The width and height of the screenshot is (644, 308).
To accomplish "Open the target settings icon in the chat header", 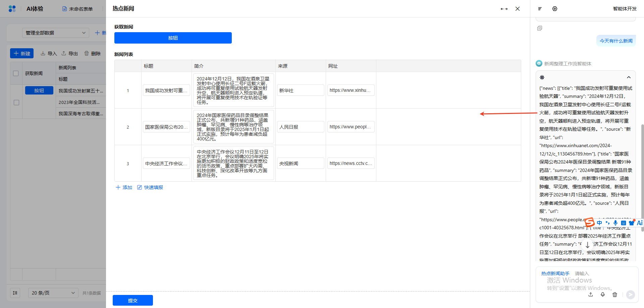I will (x=555, y=9).
